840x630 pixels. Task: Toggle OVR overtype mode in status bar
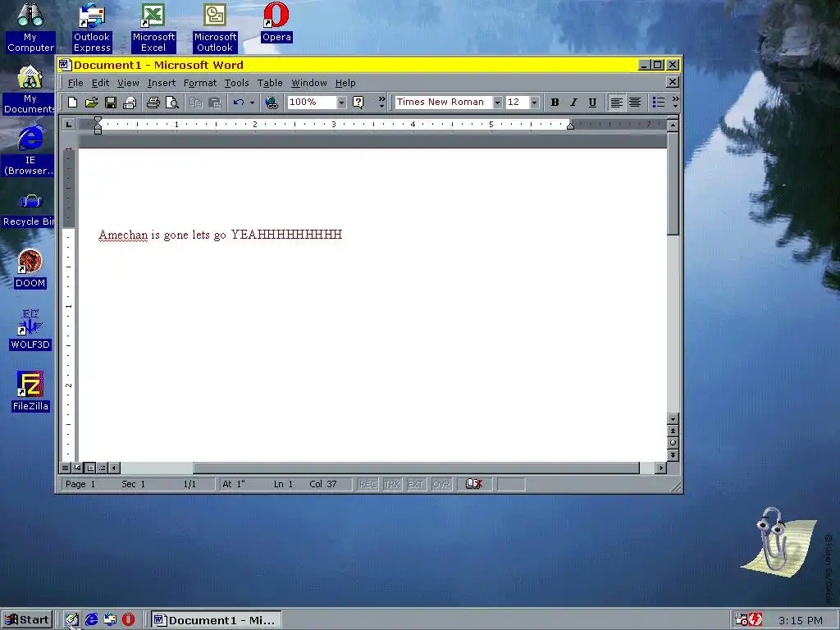coord(441,484)
